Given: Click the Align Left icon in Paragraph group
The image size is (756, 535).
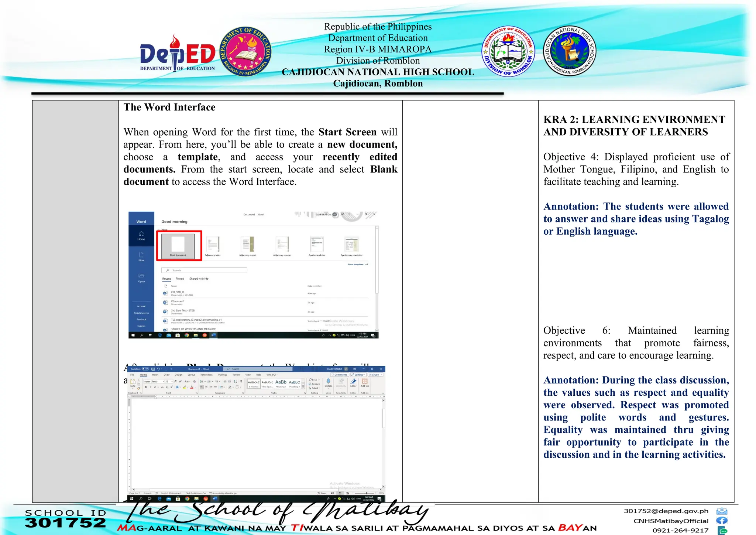Looking at the screenshot, I should pos(202,387).
